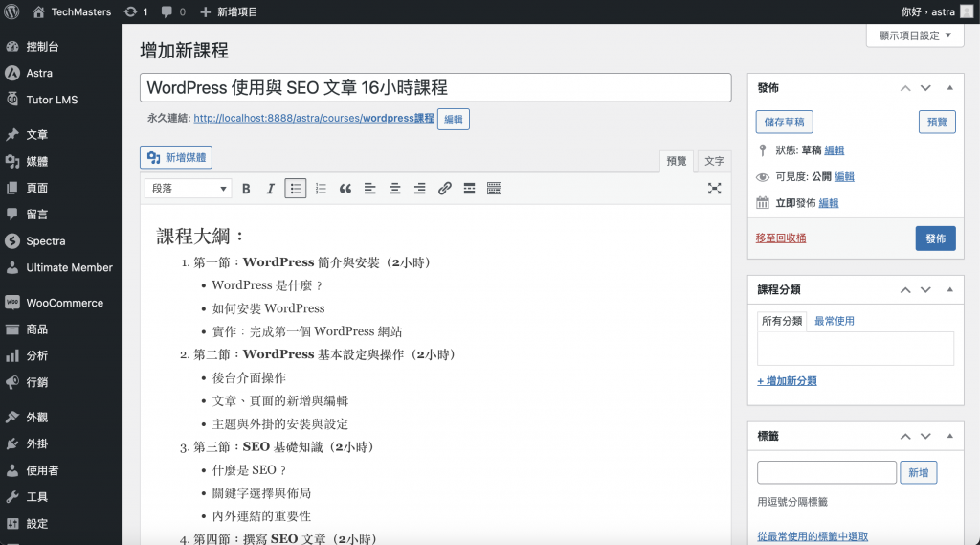980x545 pixels.
Task: Expand 顯示項目設定 screen options
Action: click(x=915, y=35)
